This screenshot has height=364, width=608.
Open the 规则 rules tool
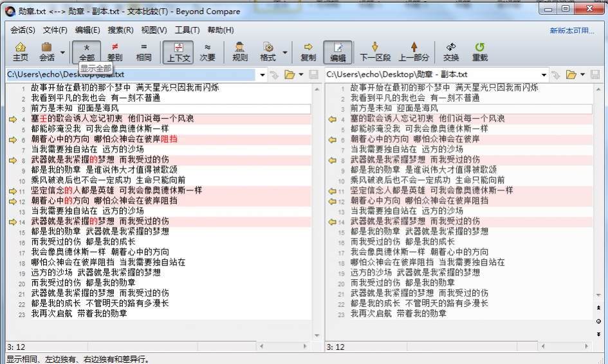click(239, 52)
